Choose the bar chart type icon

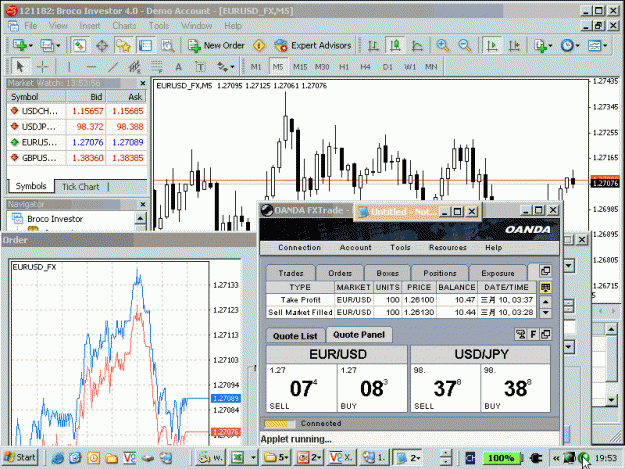coord(373,45)
